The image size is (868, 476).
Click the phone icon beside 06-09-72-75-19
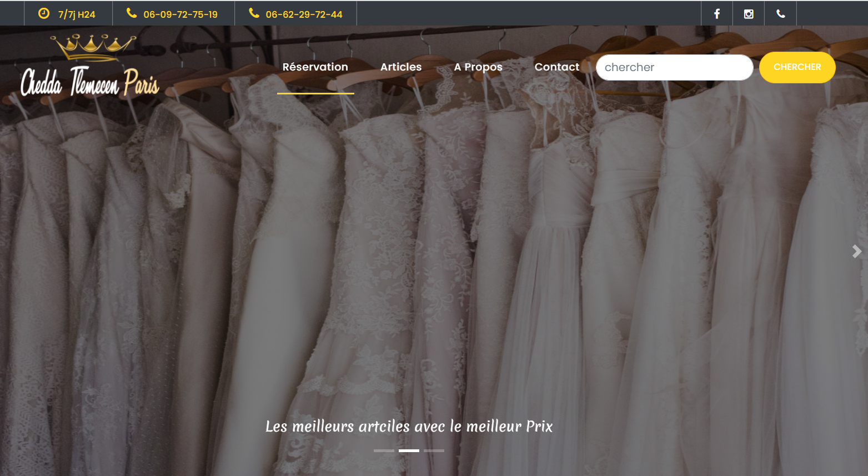[132, 13]
